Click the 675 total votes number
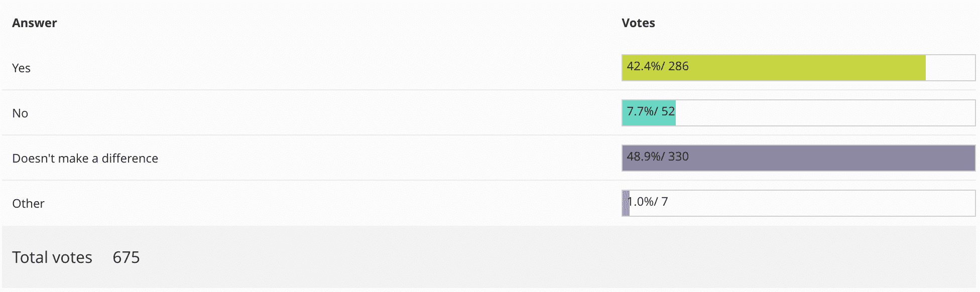Viewport: 980px width, 292px height. tap(126, 257)
